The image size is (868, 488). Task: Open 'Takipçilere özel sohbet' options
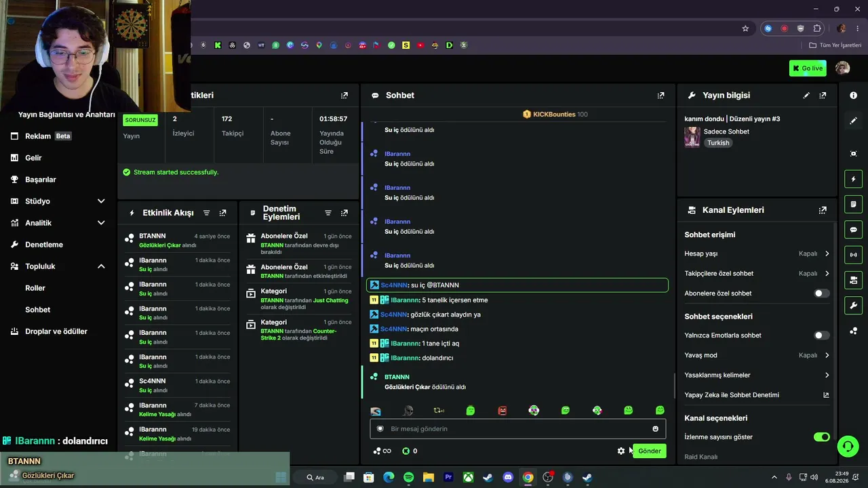point(757,274)
